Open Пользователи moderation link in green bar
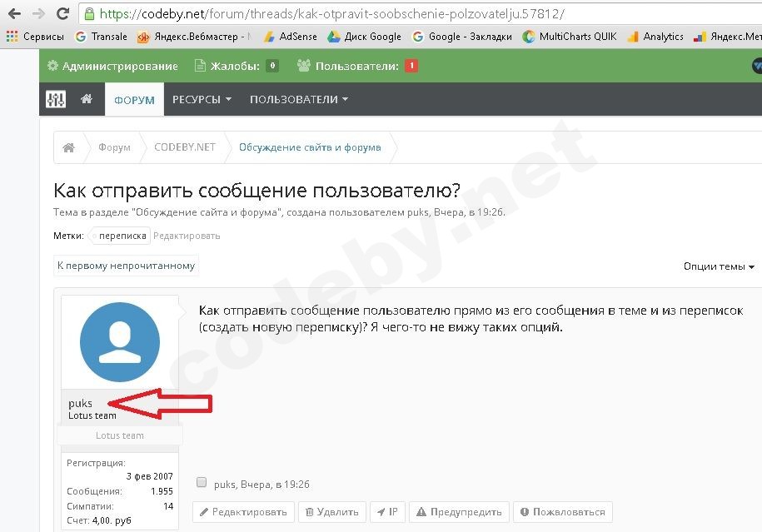Screen dimensions: 762x532 click(x=348, y=66)
